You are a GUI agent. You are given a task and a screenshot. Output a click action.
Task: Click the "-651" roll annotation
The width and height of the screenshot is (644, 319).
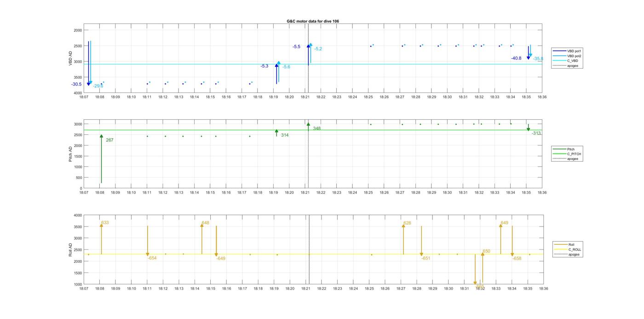[426, 258]
